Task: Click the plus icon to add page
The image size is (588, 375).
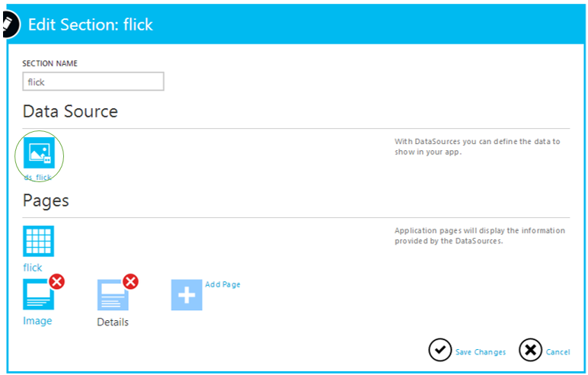Action: tap(187, 295)
